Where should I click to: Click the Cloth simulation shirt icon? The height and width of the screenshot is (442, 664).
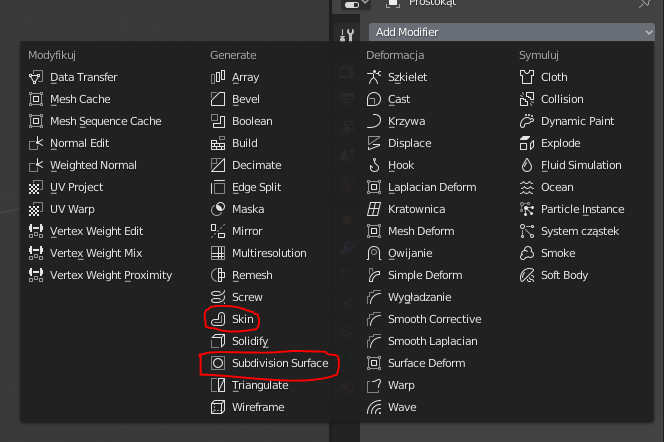(x=527, y=77)
